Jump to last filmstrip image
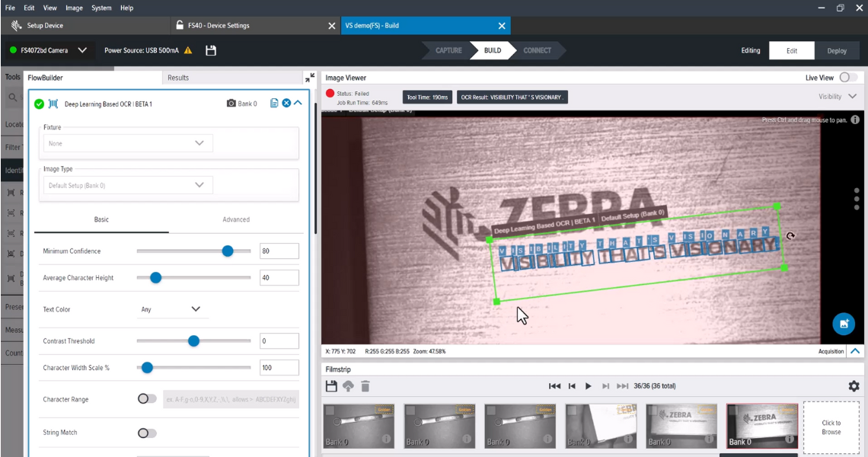The width and height of the screenshot is (868, 457). pos(623,386)
